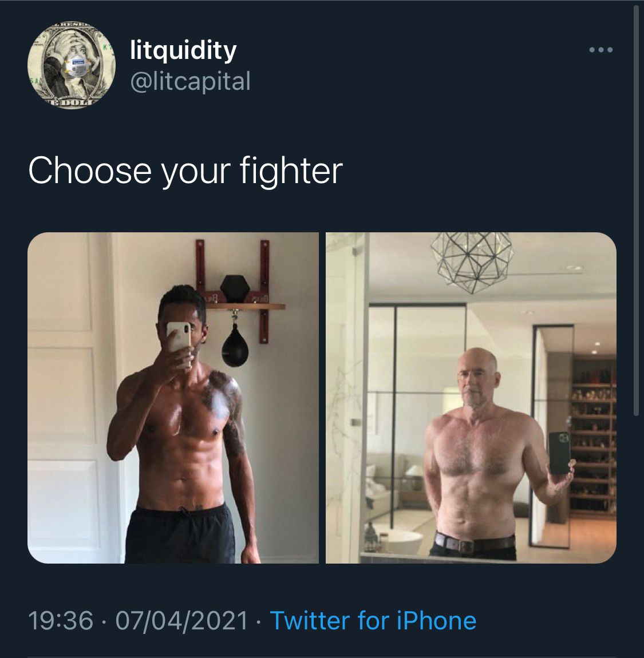This screenshot has width=644, height=658.
Task: Click the 07/04/2021 date text
Action: click(181, 620)
